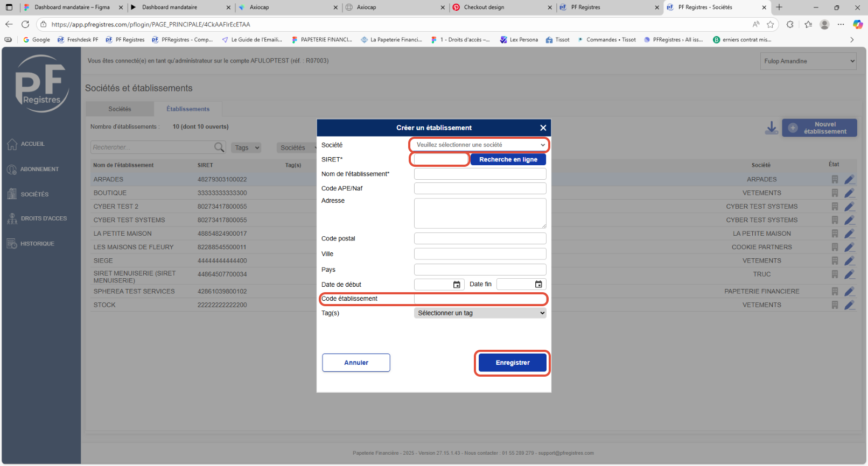Click the Recherche en ligne button
868x466 pixels.
click(x=508, y=159)
